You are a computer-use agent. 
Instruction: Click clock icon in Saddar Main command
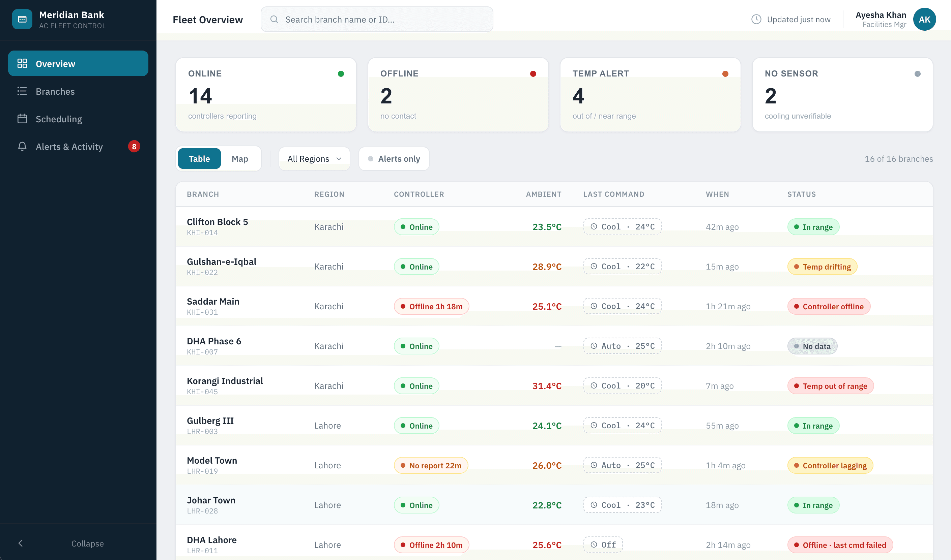[594, 306]
